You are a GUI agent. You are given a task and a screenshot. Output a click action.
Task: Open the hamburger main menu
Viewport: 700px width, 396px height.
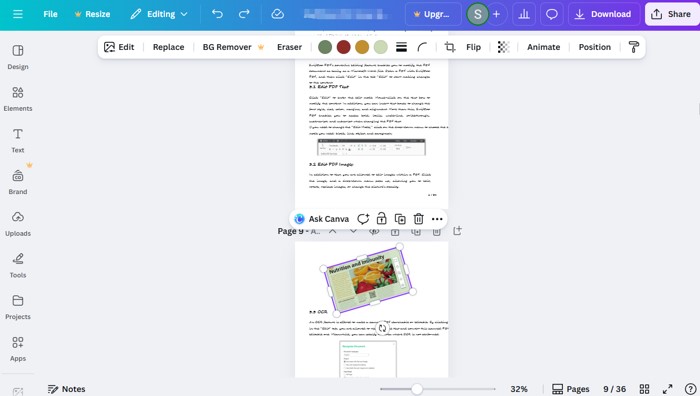[18, 14]
